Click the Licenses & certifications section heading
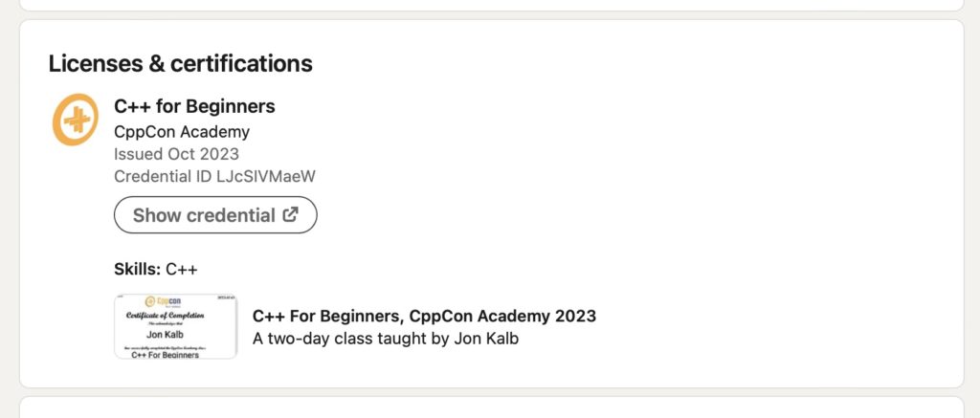This screenshot has width=980, height=418. coord(180,64)
